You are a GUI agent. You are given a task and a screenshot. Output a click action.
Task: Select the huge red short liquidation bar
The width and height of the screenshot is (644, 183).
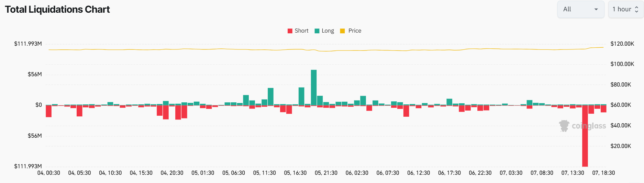coord(585,136)
